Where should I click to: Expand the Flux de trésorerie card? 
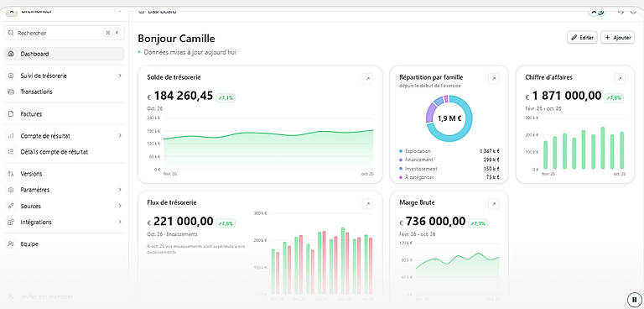(x=368, y=204)
